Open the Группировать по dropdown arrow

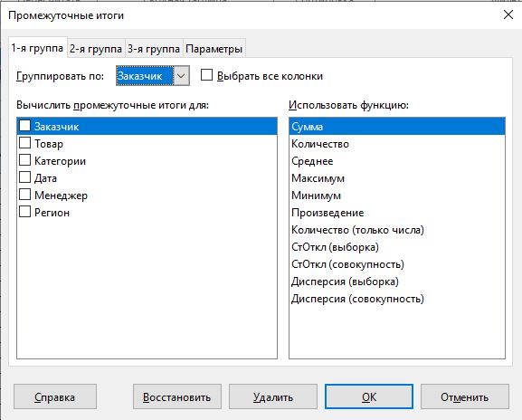(181, 76)
